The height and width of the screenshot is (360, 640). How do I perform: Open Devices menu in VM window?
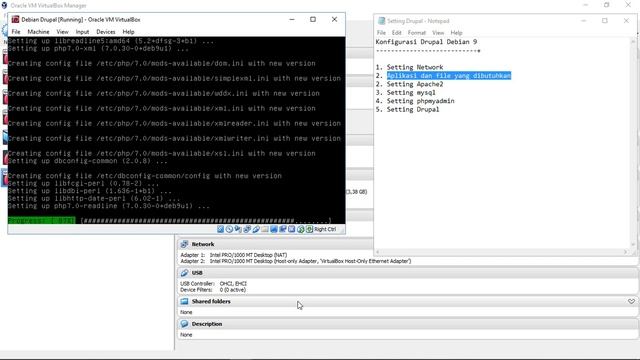tap(106, 31)
